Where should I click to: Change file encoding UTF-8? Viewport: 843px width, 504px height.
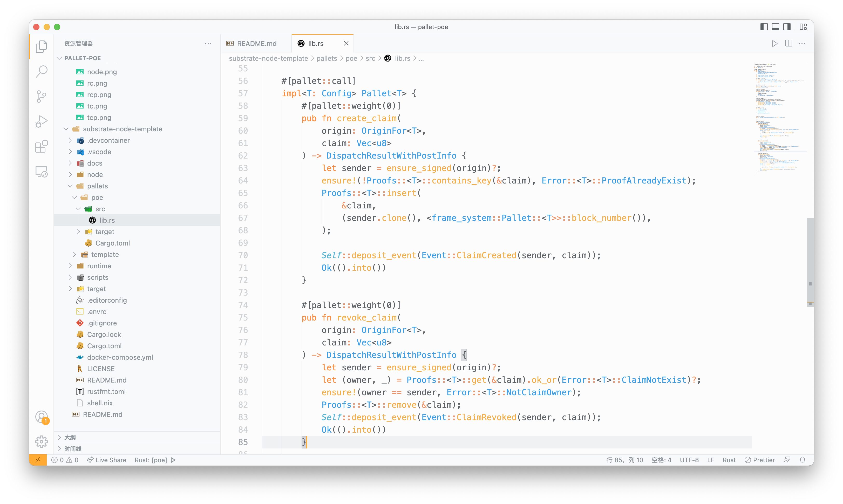pos(689,460)
